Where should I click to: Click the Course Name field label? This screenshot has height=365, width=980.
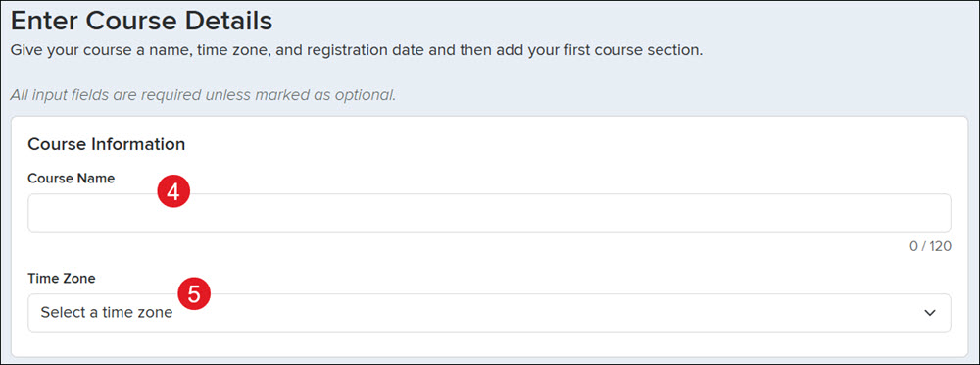click(x=72, y=179)
